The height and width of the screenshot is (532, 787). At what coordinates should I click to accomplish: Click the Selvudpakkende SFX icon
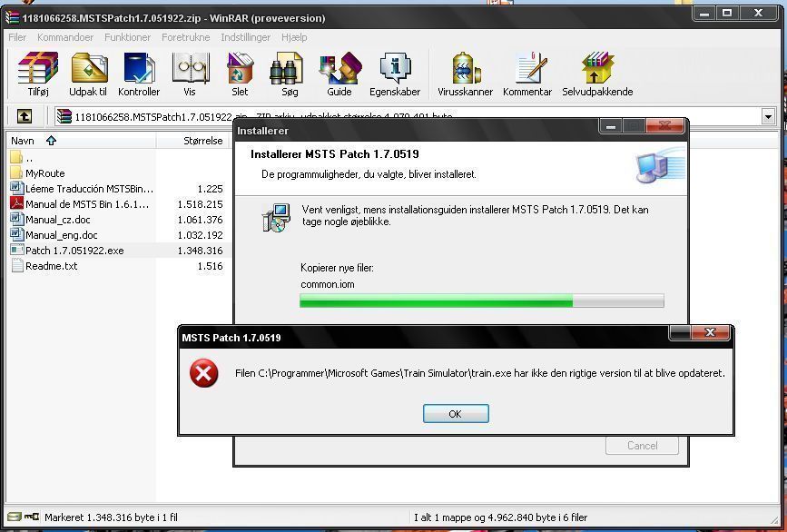[597, 68]
